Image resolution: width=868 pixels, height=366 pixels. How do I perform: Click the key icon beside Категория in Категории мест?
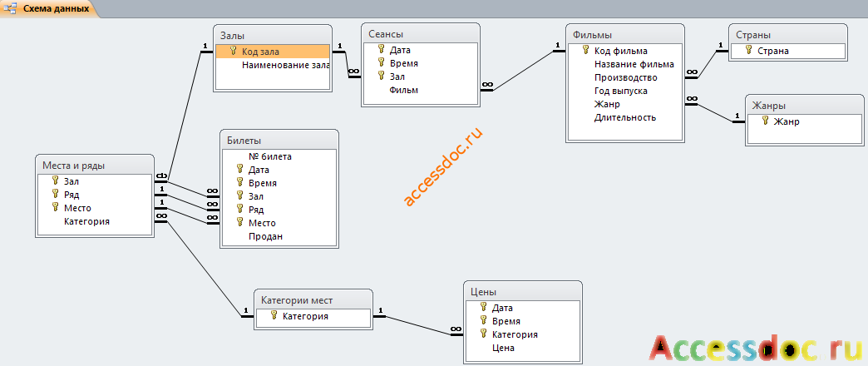(x=274, y=315)
